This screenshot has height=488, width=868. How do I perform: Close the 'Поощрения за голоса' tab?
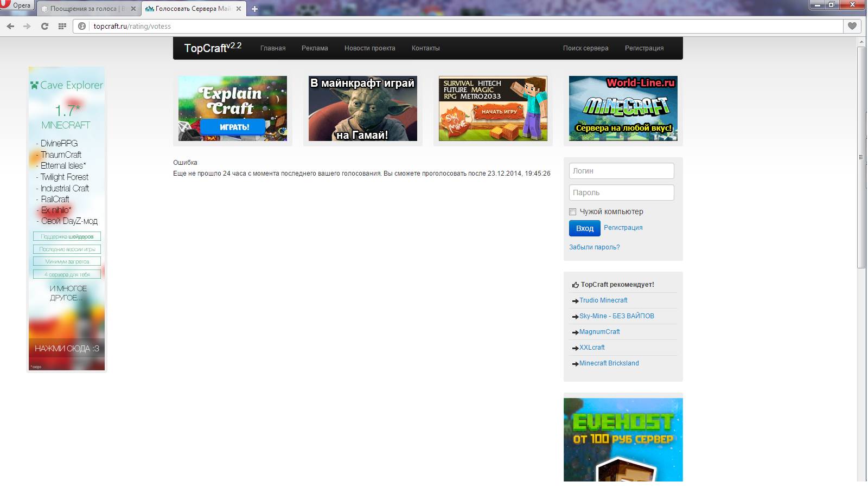point(133,9)
